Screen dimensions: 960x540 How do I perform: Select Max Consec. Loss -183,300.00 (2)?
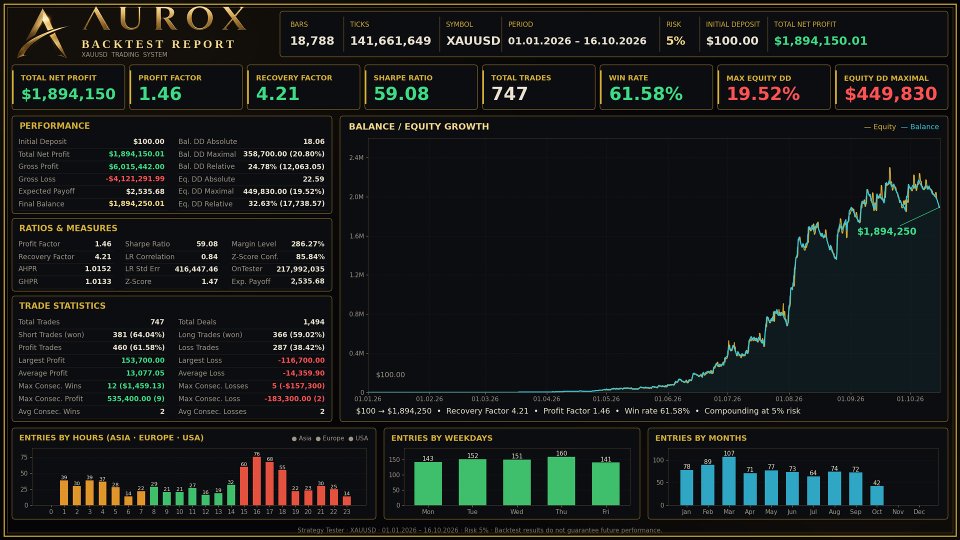pos(294,399)
